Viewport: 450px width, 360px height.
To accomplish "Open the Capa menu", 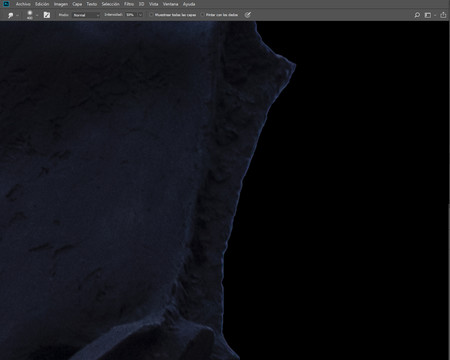I will (77, 4).
